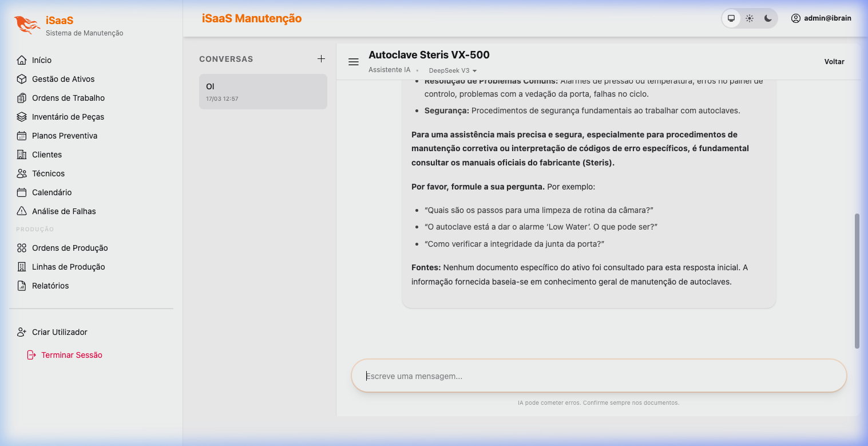This screenshot has height=446, width=868.
Task: Select Criar Utilizador link
Action: [x=60, y=332]
